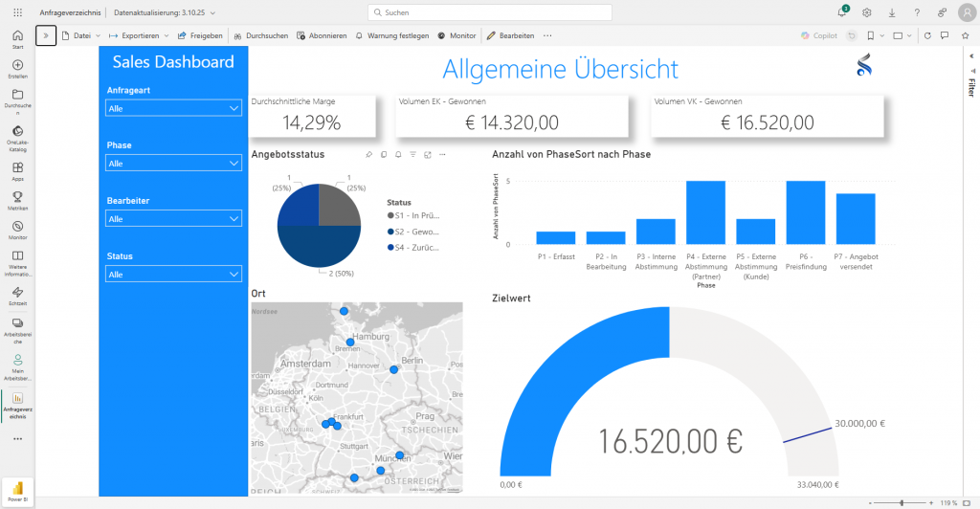Open focus mode on Angebotsstatus chart
980x509 pixels.
pos(428,154)
